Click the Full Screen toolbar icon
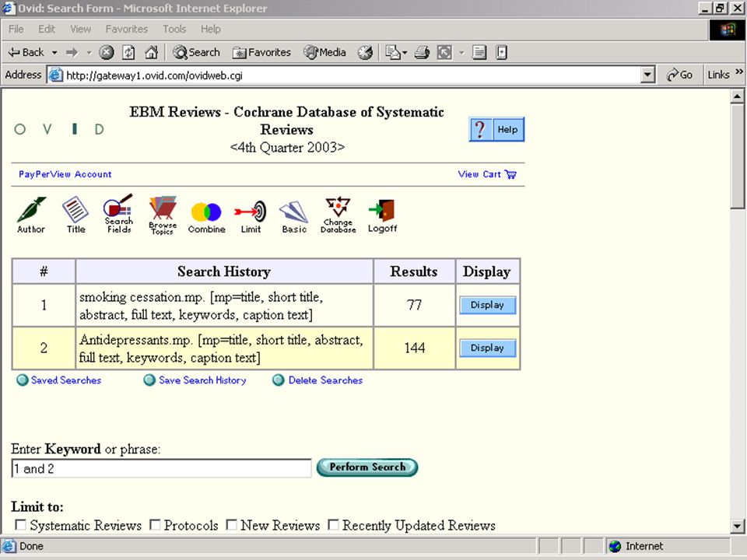The height and width of the screenshot is (560, 747). pos(444,52)
